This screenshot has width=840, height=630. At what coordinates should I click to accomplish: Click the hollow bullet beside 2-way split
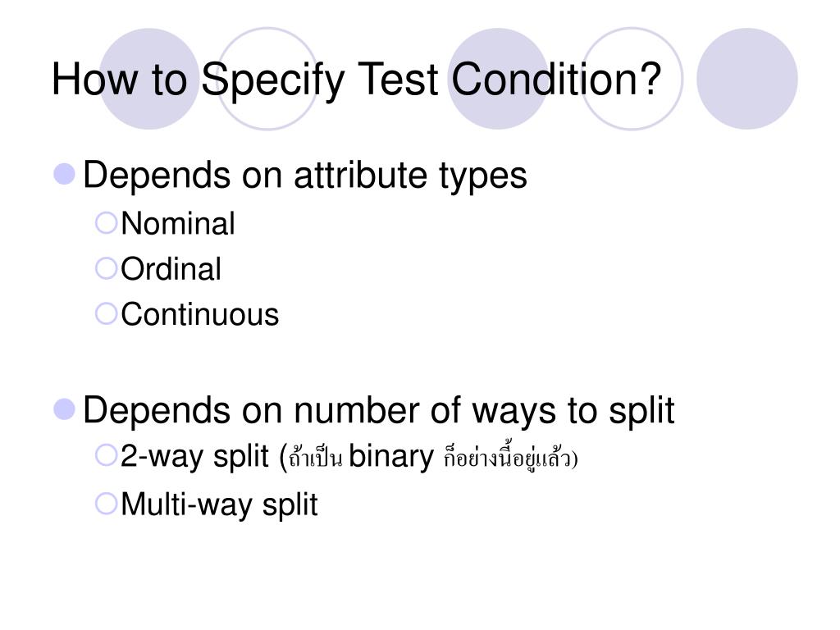(x=106, y=455)
